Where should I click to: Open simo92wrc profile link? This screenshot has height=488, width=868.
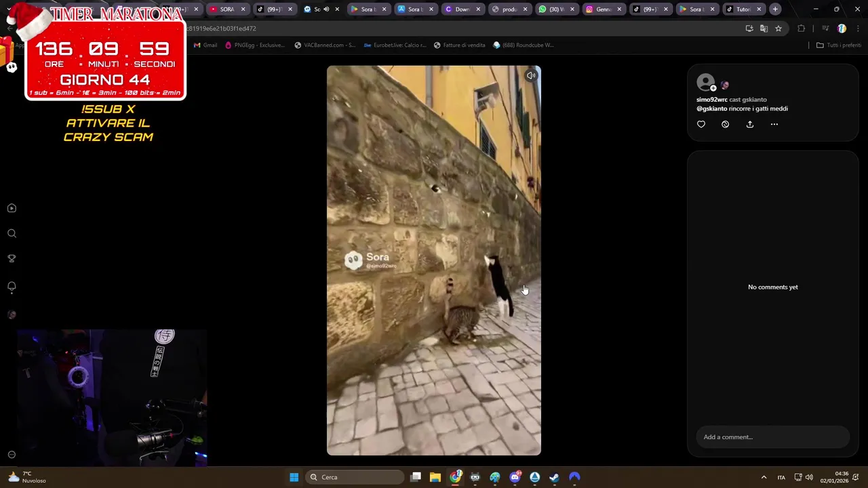(711, 100)
